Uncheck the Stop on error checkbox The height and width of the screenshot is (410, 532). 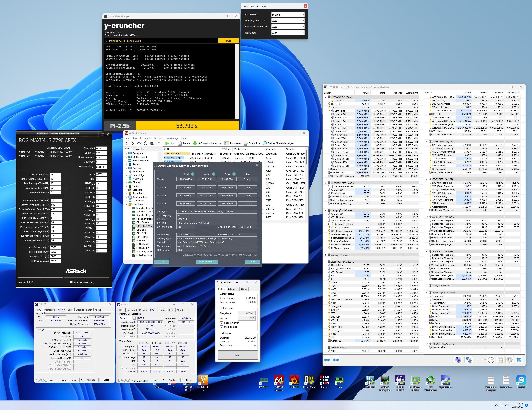222,327
